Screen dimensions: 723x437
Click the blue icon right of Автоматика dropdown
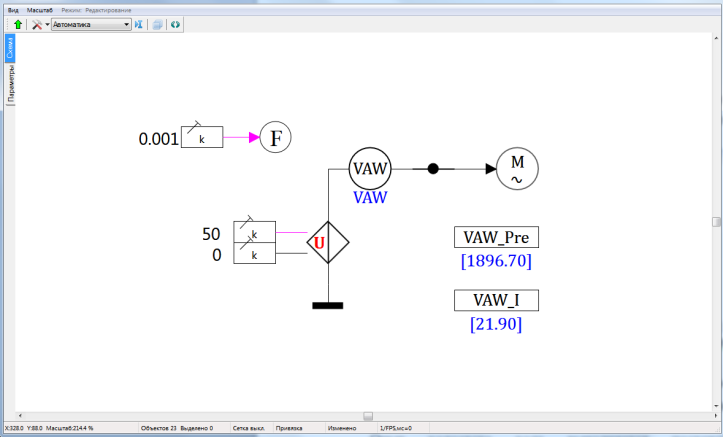[139, 24]
